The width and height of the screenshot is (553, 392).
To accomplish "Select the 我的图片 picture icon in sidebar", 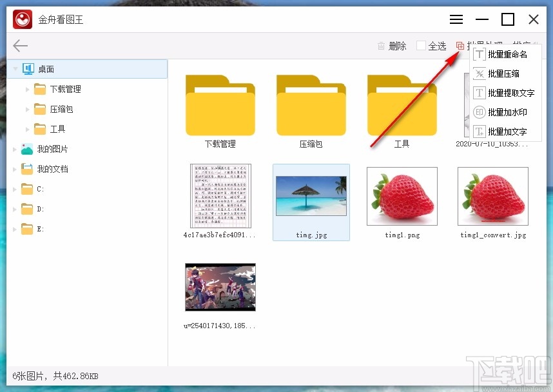I will coord(27,149).
